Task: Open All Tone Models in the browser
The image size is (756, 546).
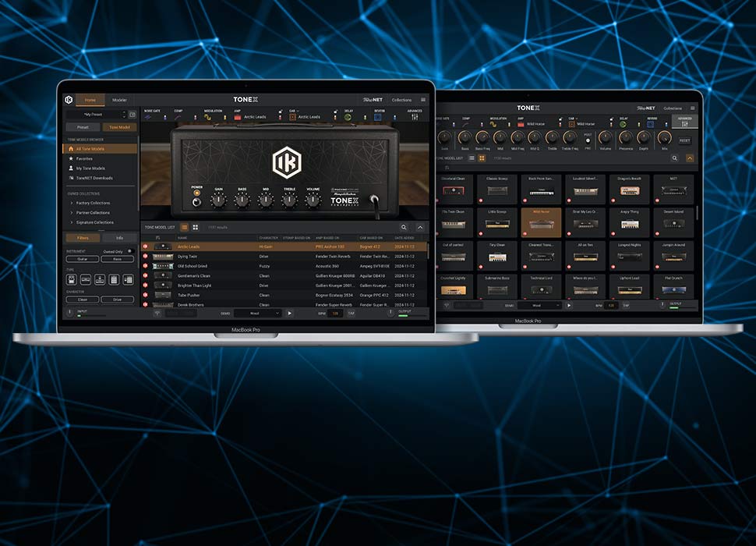Action: [x=101, y=149]
